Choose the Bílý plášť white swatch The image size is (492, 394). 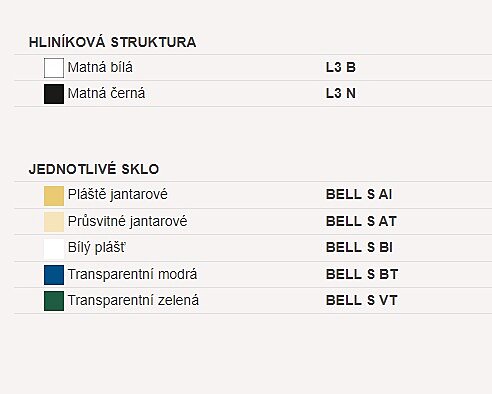(x=54, y=249)
